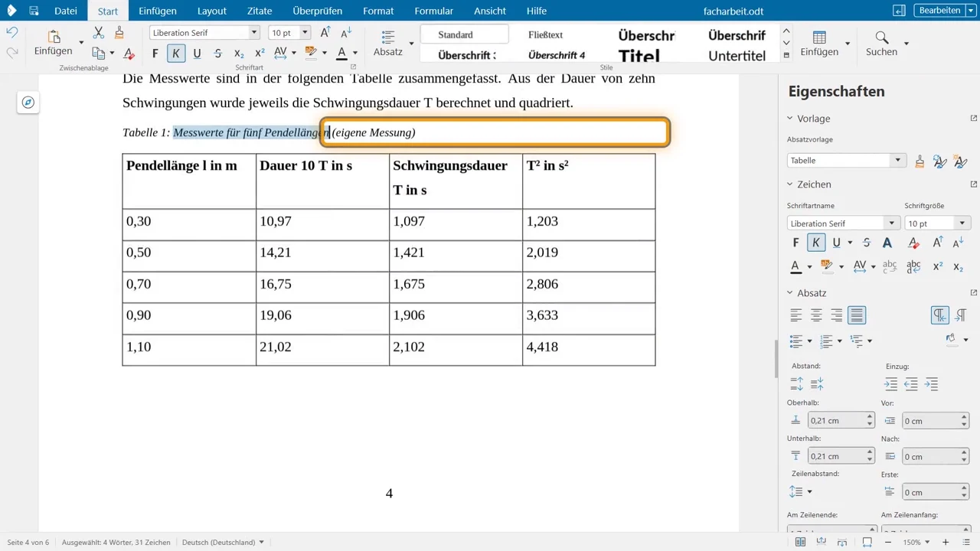Click new style from selection icon
The image size is (980, 551).
(x=960, y=161)
